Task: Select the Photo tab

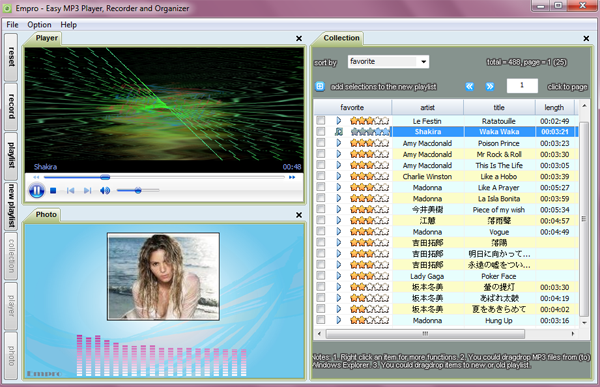Action: [x=46, y=214]
